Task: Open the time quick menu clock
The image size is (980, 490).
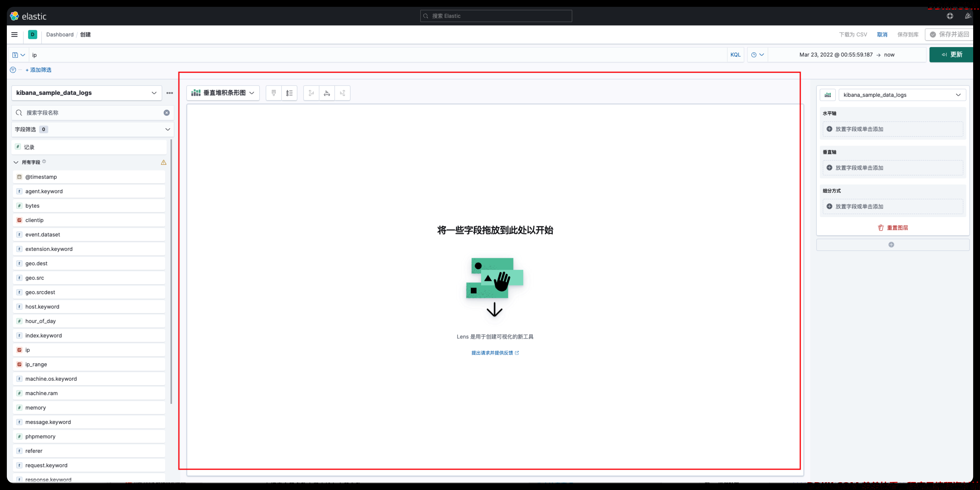Action: point(757,55)
